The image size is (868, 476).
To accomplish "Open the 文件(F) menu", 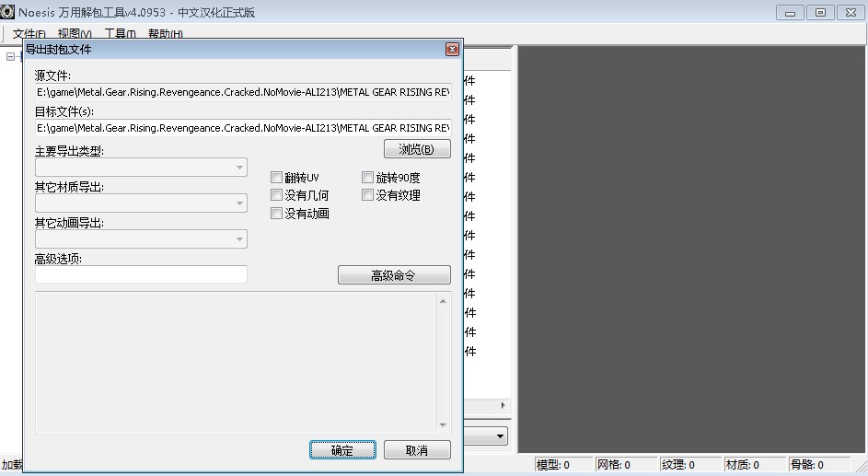I will [29, 34].
